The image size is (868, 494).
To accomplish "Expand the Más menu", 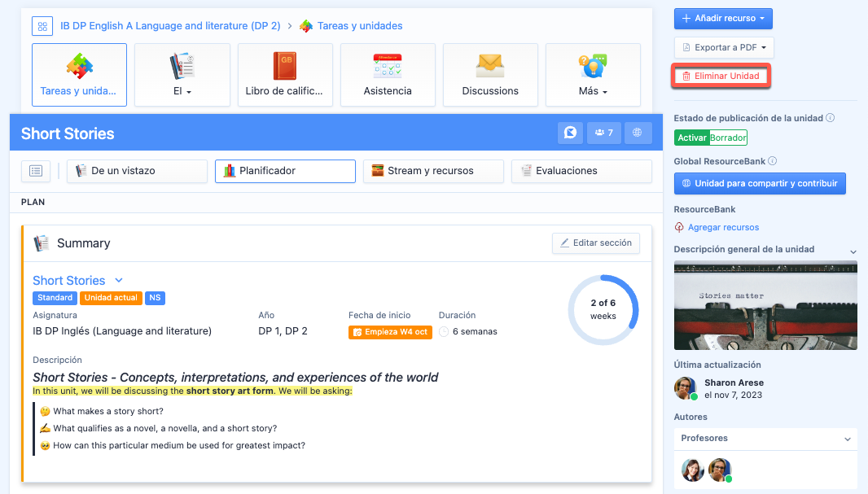I will pos(593,74).
